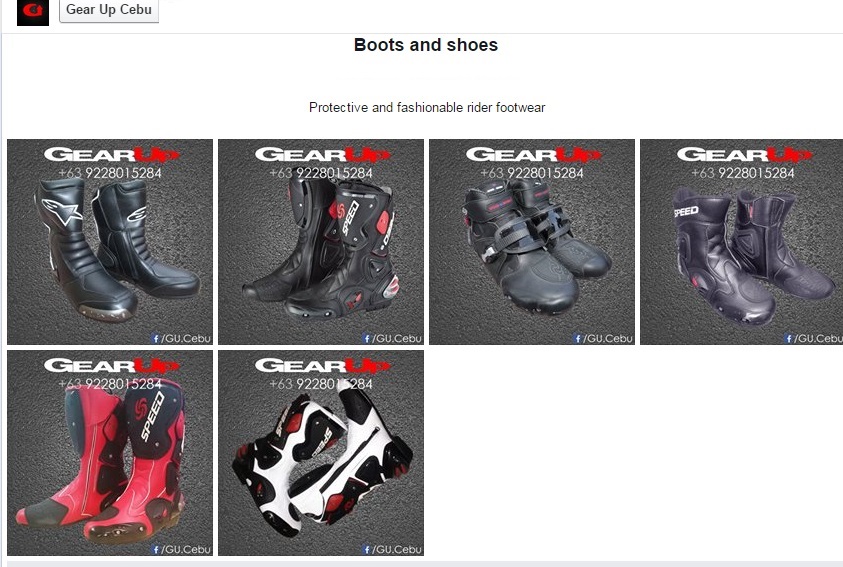
Task: Click Facebook icon on red boots image
Action: (156, 549)
